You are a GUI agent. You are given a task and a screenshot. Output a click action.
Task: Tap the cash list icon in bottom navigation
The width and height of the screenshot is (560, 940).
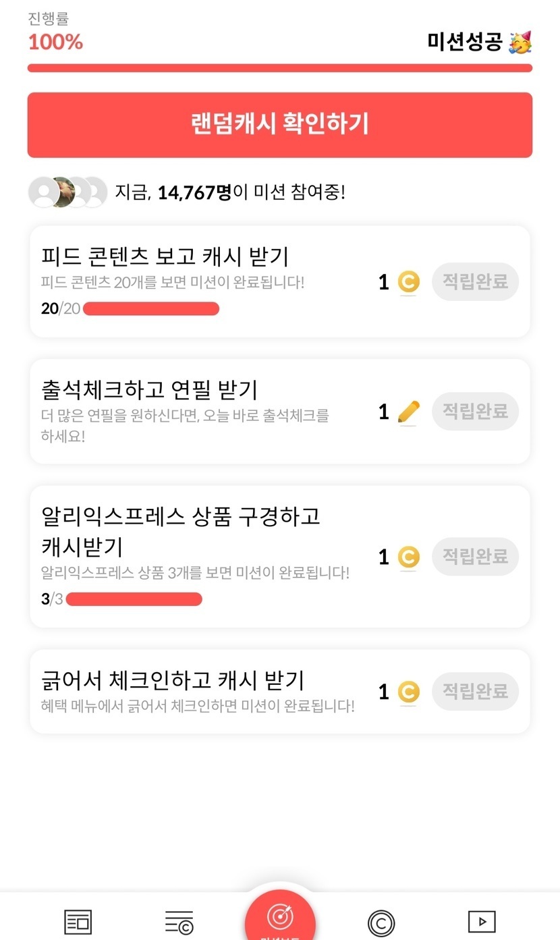click(179, 922)
